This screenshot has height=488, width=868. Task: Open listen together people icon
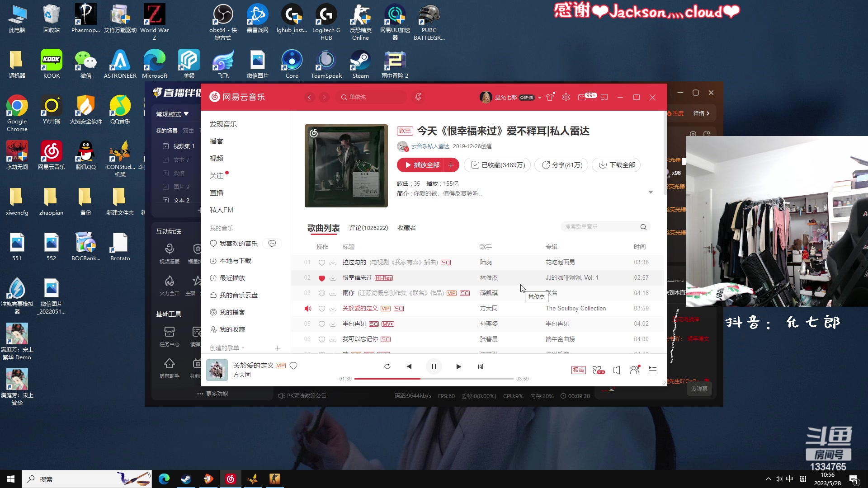[x=635, y=370]
